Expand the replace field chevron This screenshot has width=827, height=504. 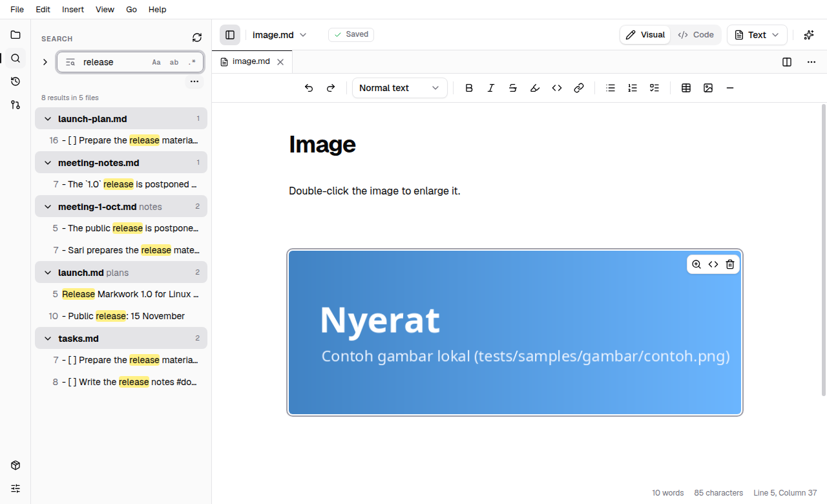point(45,62)
